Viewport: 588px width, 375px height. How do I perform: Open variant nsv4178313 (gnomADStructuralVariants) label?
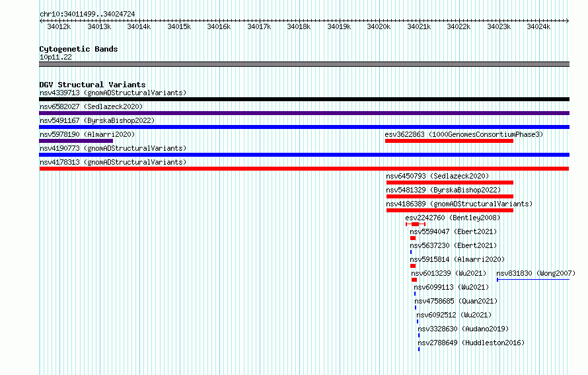(x=113, y=162)
